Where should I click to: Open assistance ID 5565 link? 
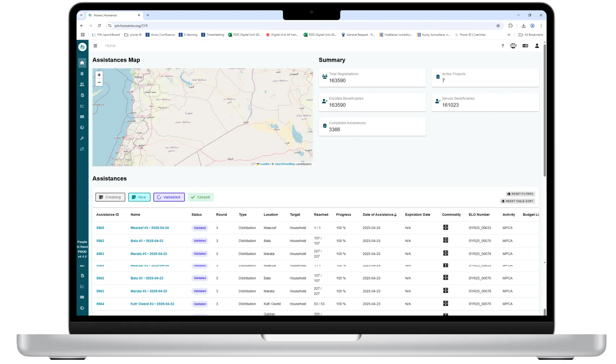pyautogui.click(x=100, y=228)
